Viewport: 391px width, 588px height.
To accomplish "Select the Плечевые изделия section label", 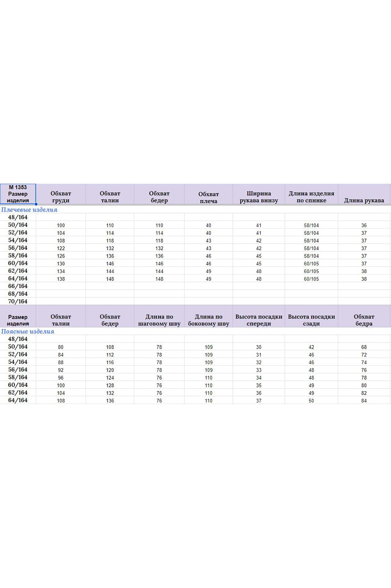I will point(29,210).
